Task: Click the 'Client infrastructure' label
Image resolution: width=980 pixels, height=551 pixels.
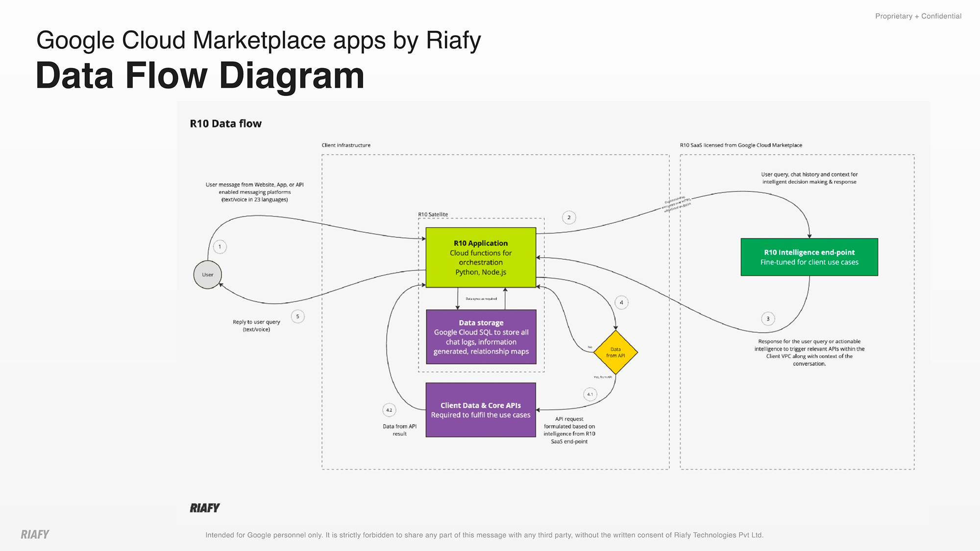Action: pos(346,145)
